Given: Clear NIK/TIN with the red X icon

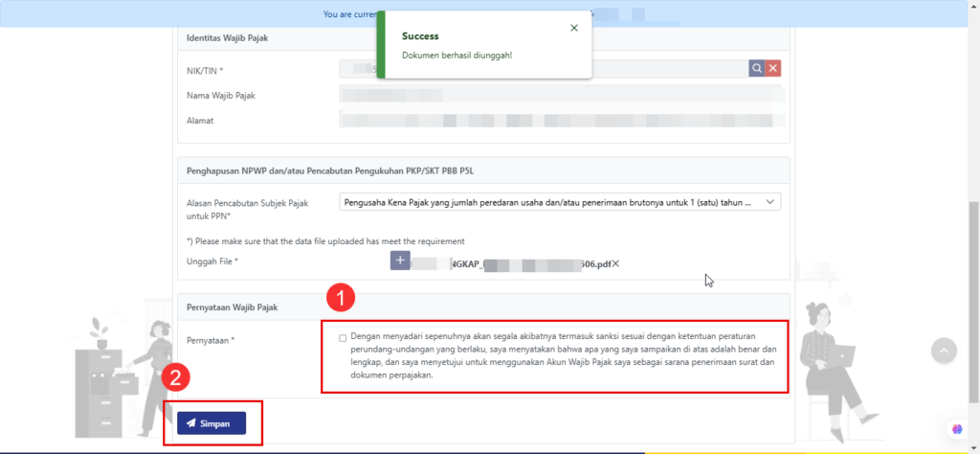Looking at the screenshot, I should point(773,68).
